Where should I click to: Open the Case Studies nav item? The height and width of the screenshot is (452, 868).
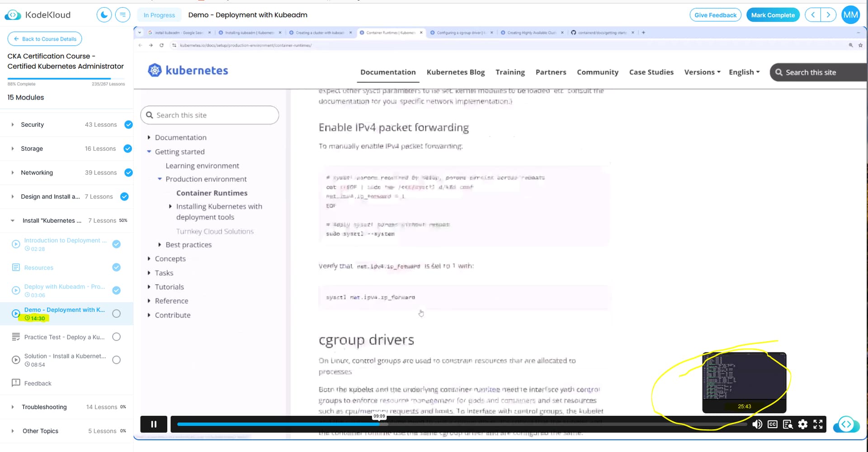[651, 72]
